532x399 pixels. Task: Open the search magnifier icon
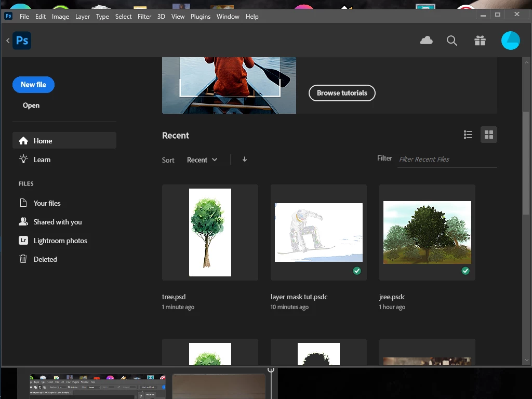point(451,41)
